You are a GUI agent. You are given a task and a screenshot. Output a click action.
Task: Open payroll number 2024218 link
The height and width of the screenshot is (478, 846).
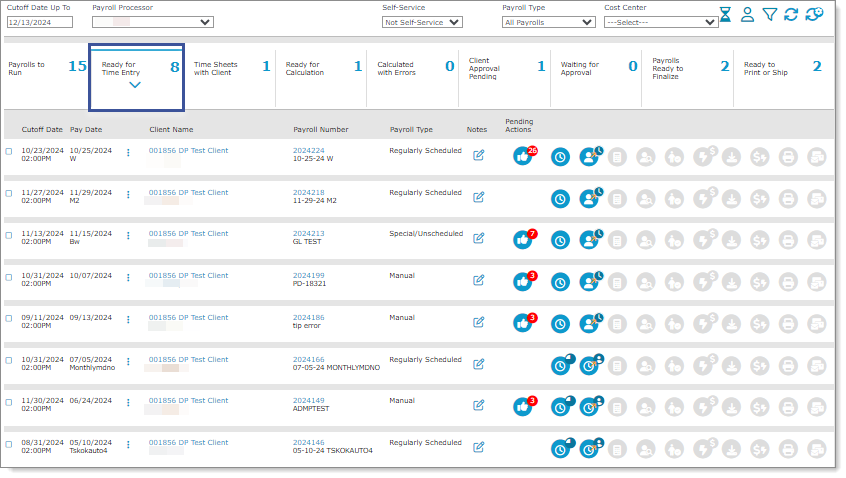point(309,193)
